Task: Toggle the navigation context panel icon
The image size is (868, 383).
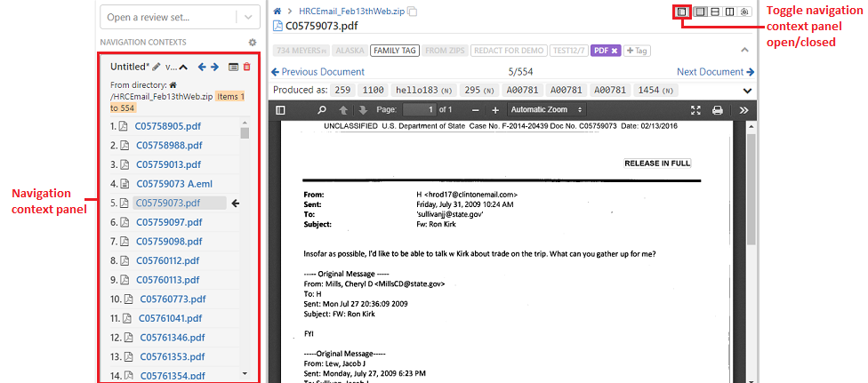Action: pos(682,11)
